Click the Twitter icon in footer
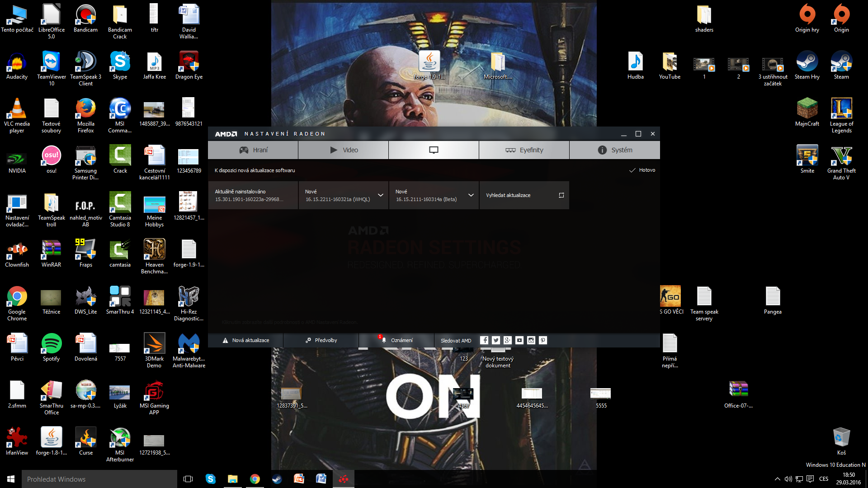868x488 pixels. coord(496,340)
